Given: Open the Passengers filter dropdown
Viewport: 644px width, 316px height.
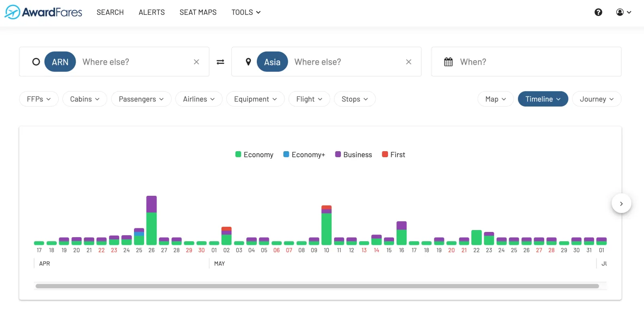Looking at the screenshot, I should [x=141, y=99].
